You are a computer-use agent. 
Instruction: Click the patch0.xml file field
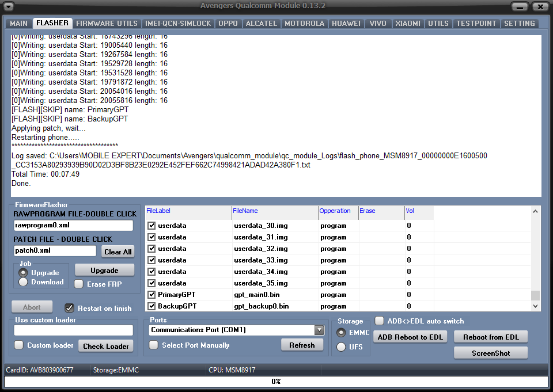tap(55, 250)
